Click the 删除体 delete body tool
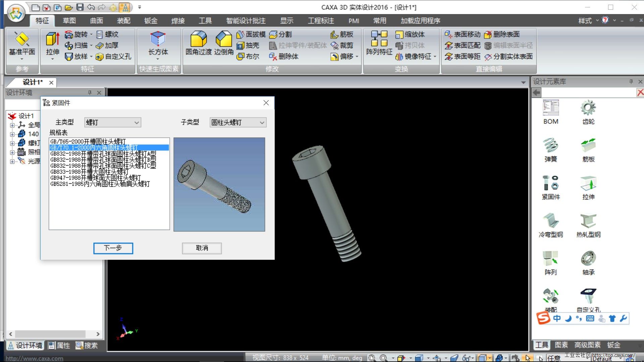Screen dimensions: 644x362 (284, 56)
